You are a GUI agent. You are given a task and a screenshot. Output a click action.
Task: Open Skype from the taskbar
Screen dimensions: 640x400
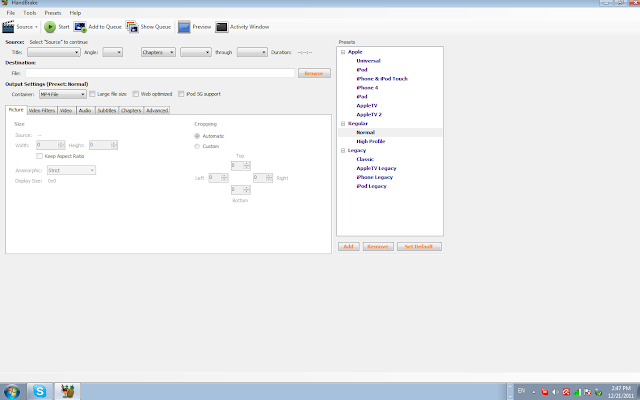click(40, 391)
